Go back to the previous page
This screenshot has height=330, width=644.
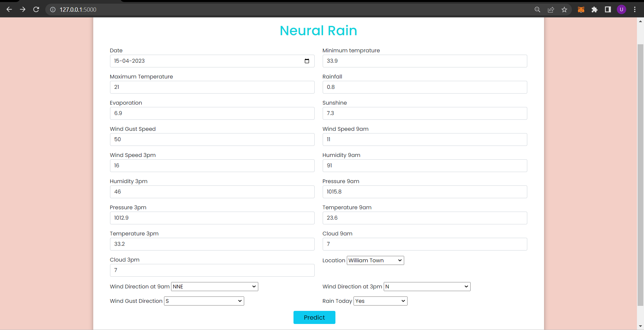[9, 9]
